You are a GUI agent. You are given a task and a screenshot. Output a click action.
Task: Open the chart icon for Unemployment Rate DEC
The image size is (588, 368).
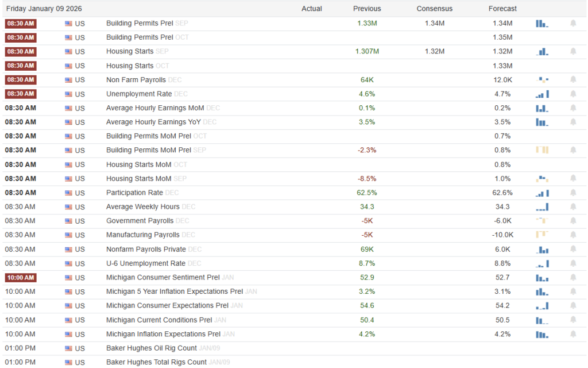pos(542,94)
